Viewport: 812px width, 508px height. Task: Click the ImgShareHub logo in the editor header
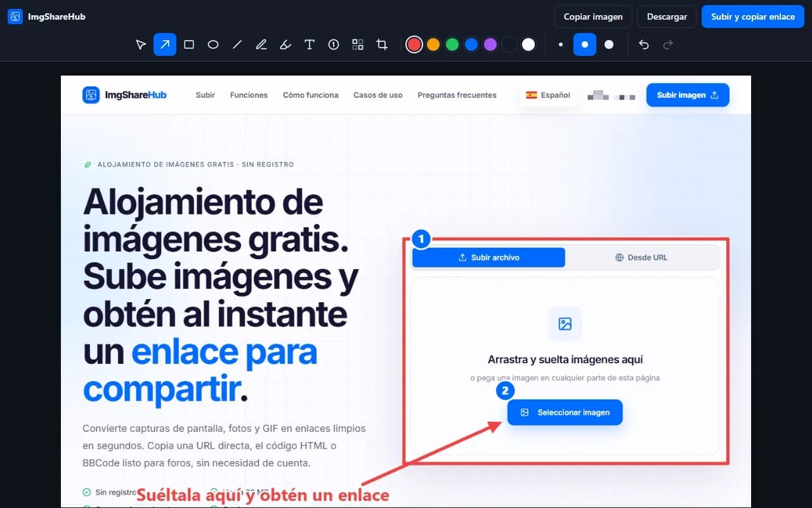tap(47, 17)
